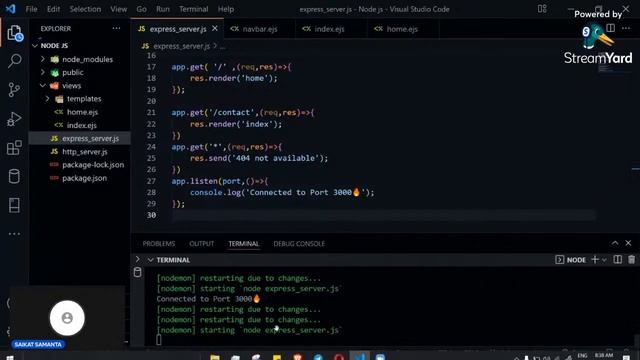This screenshot has height=360, width=640.
Task: Click VS Code icon on Windows taskbar
Action: point(359,356)
